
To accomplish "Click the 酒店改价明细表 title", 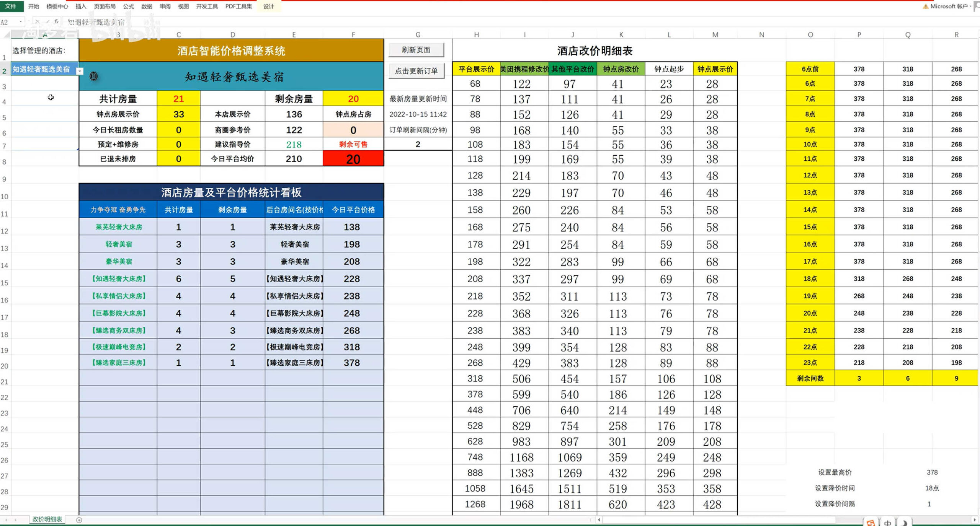I will [595, 51].
